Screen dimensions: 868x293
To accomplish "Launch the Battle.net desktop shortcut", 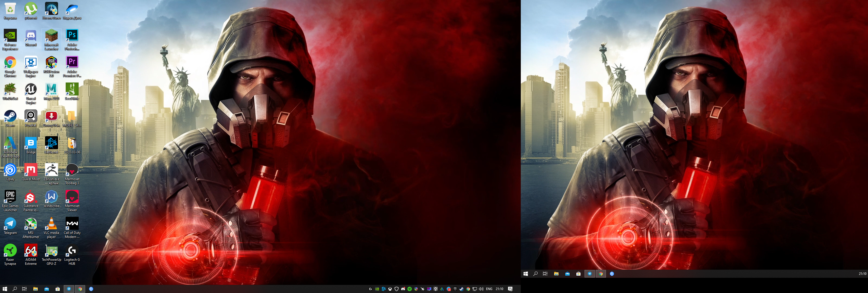I will tap(52, 145).
